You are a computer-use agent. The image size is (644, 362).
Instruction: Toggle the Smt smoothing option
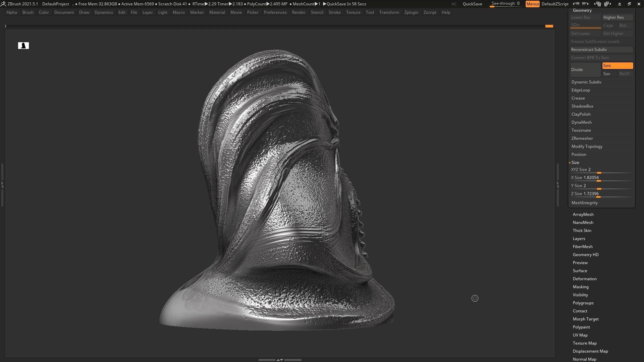pos(618,66)
